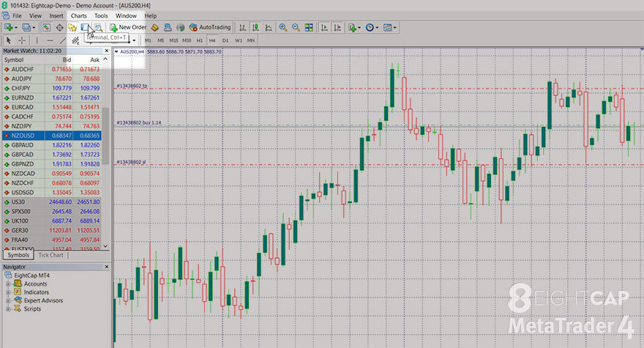
Task: Open the Strategy Tester magnifier icon
Action: (x=98, y=28)
